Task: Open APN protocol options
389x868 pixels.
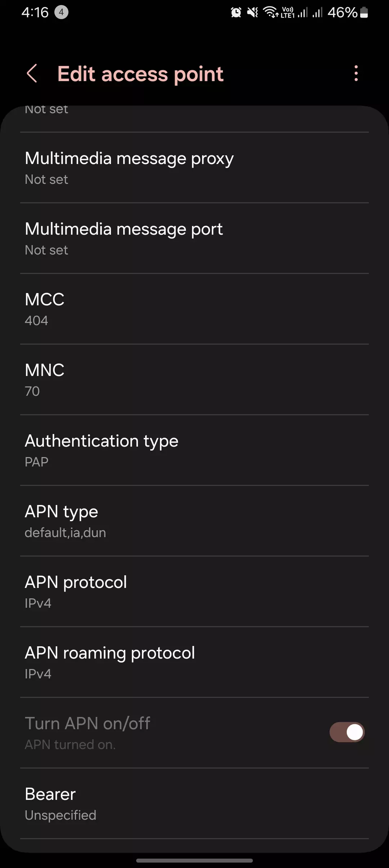Action: click(194, 592)
